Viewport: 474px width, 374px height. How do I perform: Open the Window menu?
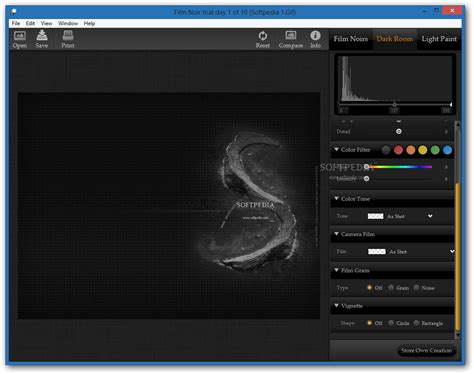68,23
